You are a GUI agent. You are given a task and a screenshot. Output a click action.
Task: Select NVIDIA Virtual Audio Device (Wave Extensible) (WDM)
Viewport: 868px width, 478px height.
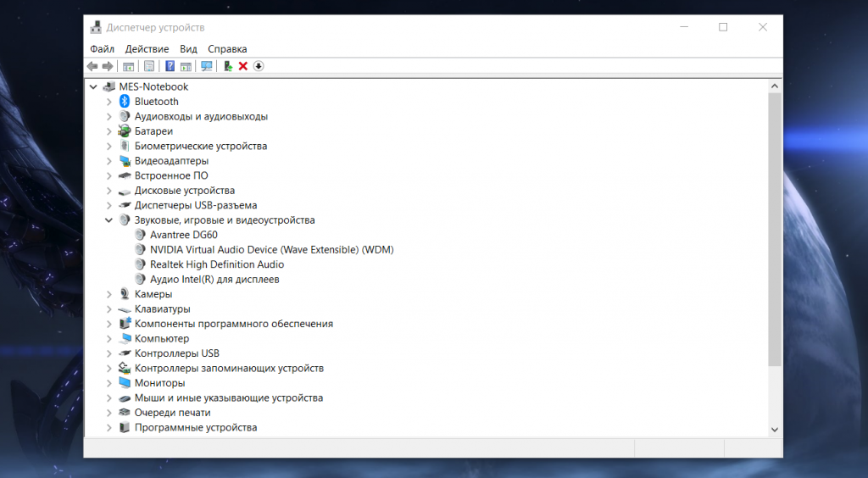pyautogui.click(x=272, y=250)
